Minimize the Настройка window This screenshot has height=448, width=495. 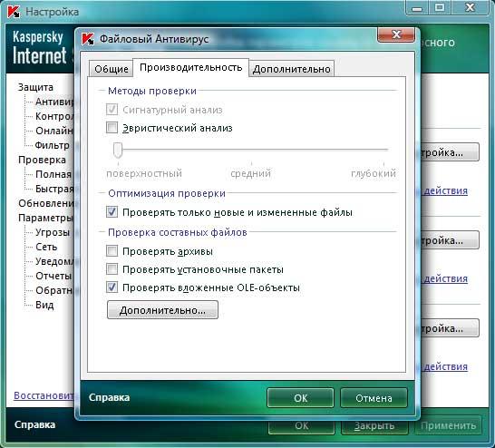click(417, 8)
